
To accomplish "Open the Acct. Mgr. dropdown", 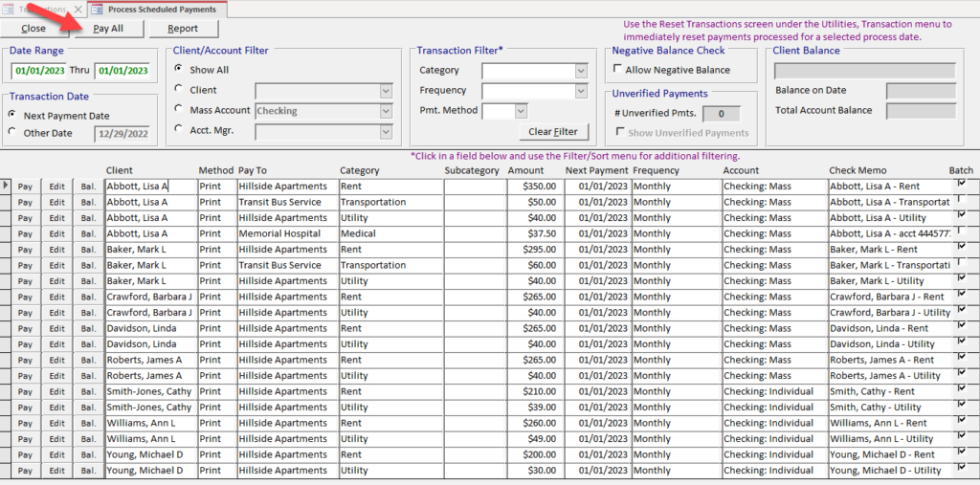I will [x=386, y=131].
